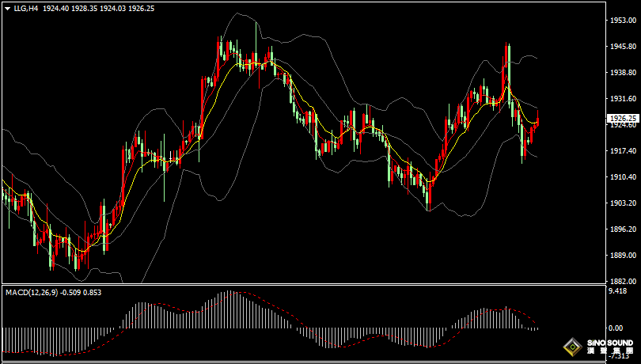Click the Sino Sound diamond logo icon
641x364 pixels.
pos(571,346)
